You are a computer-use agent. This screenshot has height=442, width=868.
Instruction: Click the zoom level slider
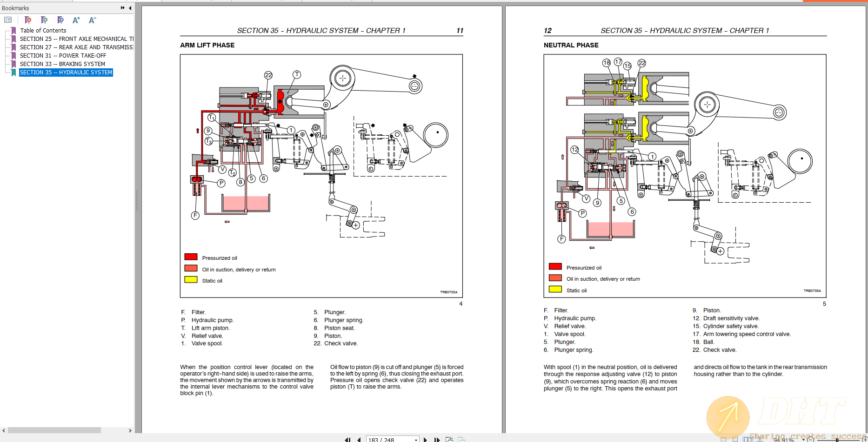coord(837,439)
